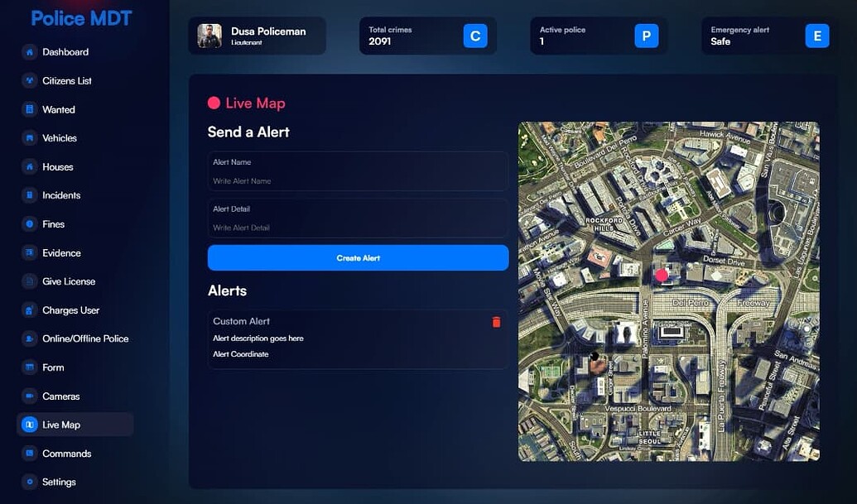Click the Fines icon
This screenshot has height=504, width=857.
point(29,223)
